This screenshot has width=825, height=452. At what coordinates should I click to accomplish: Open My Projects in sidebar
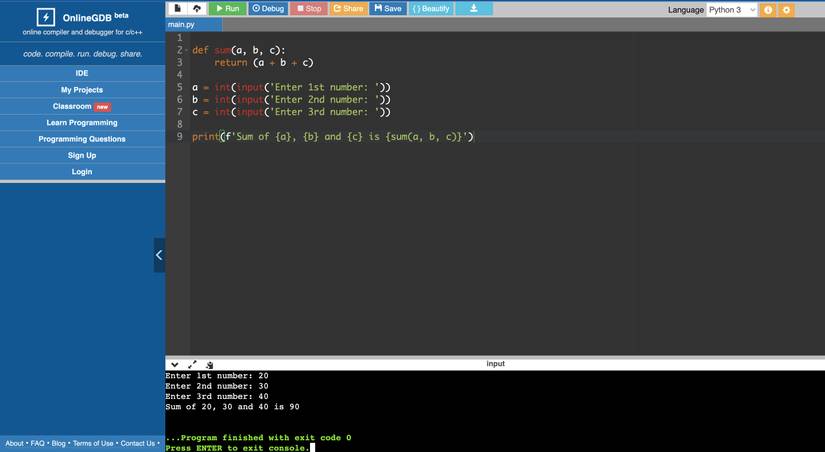(82, 89)
